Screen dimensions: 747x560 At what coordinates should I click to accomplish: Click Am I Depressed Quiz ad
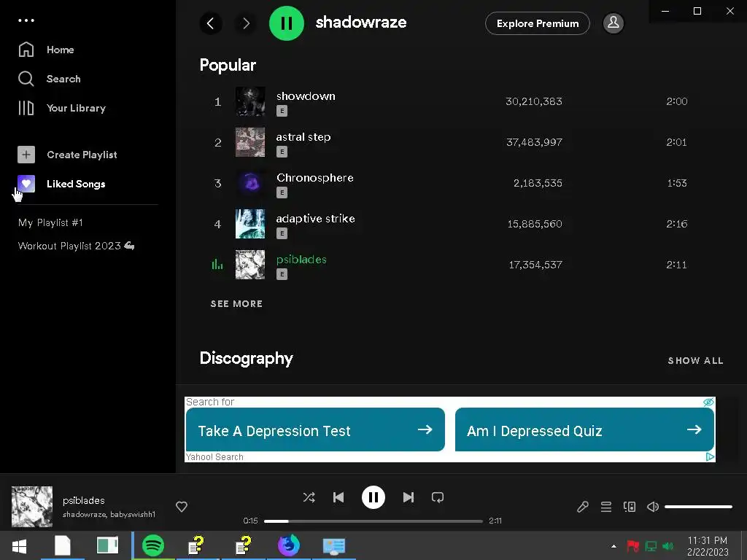tap(584, 429)
